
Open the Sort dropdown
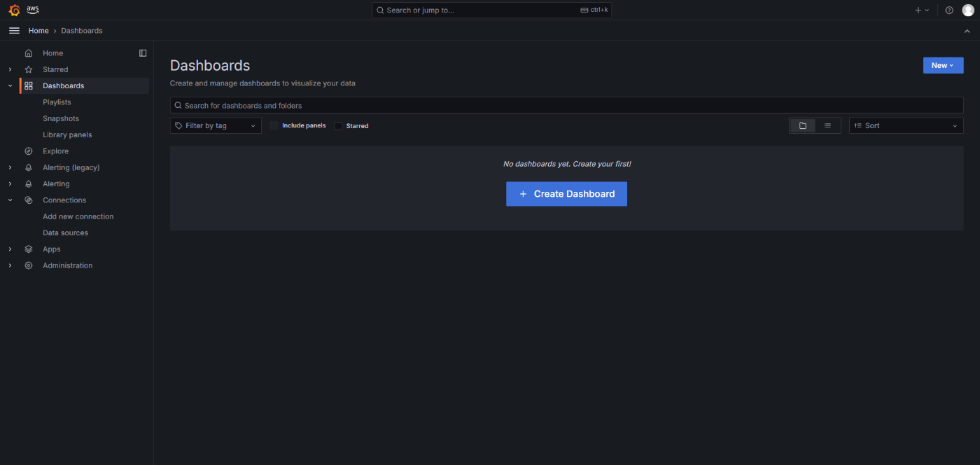[906, 125]
